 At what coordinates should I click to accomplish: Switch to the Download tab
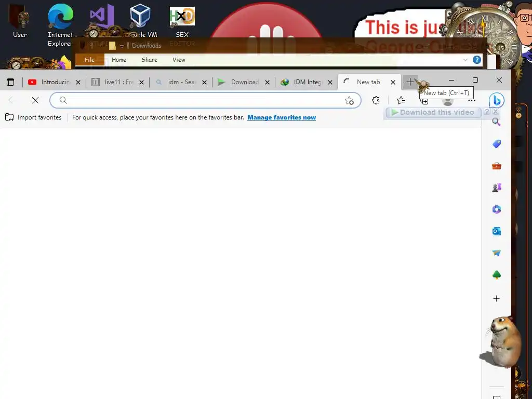[x=244, y=82]
